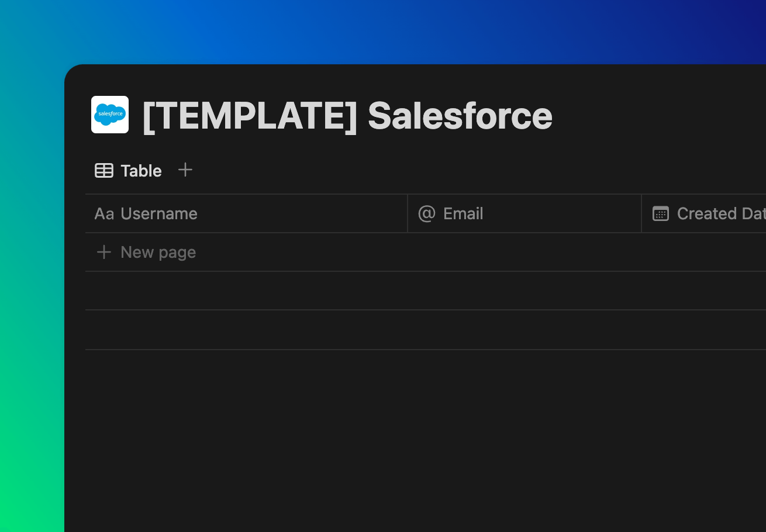Viewport: 766px width, 532px height.
Task: Add a new view with the plus icon
Action: click(185, 170)
